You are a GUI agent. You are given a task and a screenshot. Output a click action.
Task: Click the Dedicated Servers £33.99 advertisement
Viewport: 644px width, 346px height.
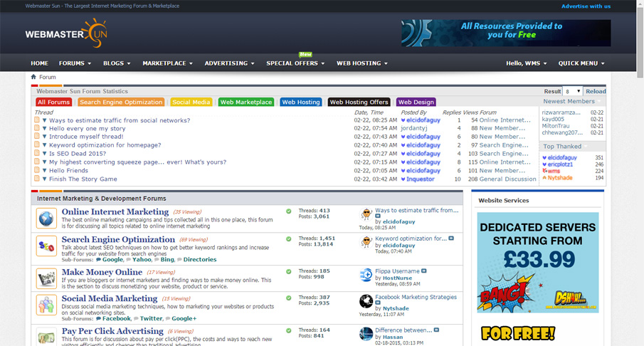coord(538,263)
